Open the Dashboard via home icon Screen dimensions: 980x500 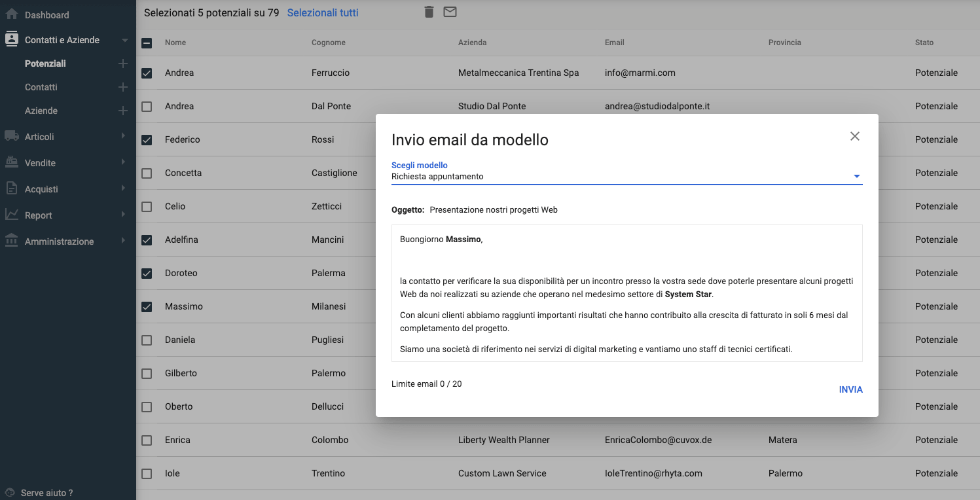point(11,14)
